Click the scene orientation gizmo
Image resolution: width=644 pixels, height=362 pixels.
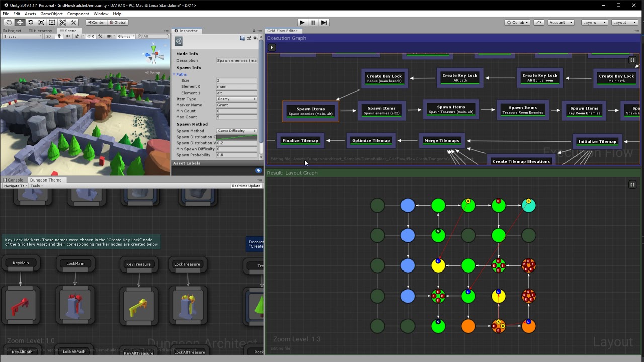tap(154, 54)
